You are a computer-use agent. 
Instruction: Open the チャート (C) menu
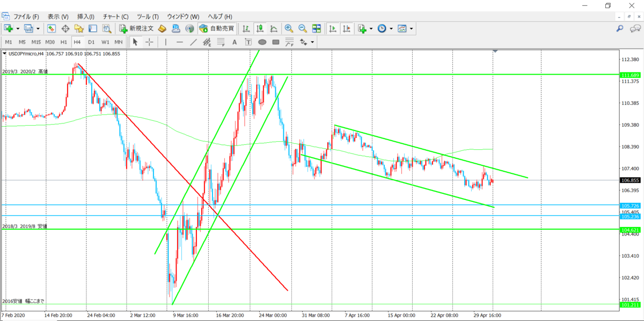(x=115, y=16)
